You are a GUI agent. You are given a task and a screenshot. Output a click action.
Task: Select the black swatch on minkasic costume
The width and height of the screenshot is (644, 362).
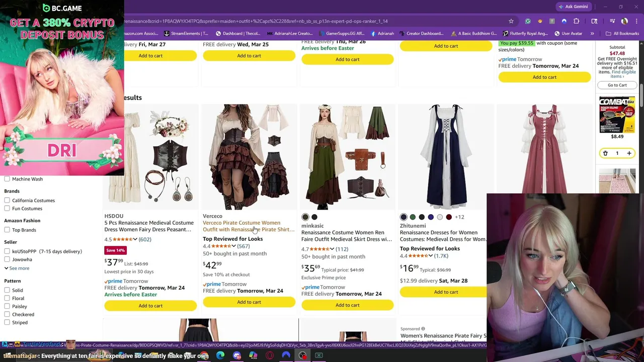(314, 217)
